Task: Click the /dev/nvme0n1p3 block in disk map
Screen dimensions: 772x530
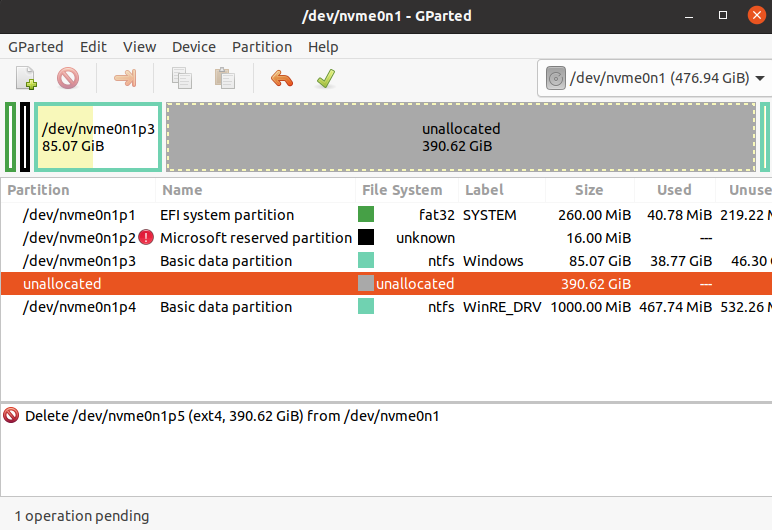Action: [98, 137]
